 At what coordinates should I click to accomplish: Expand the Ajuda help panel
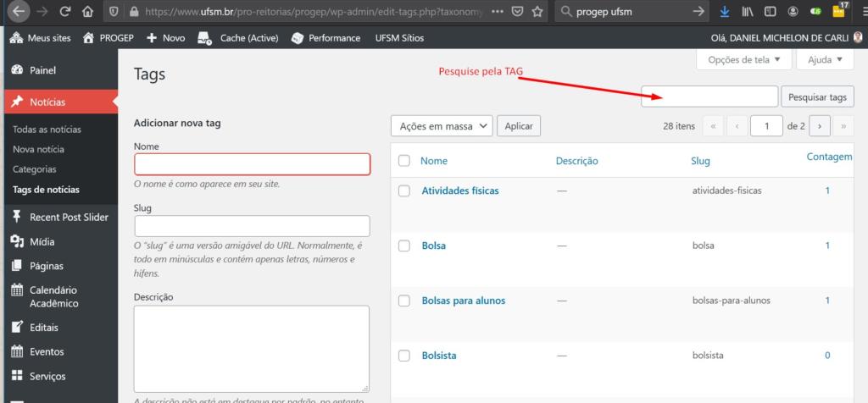825,60
